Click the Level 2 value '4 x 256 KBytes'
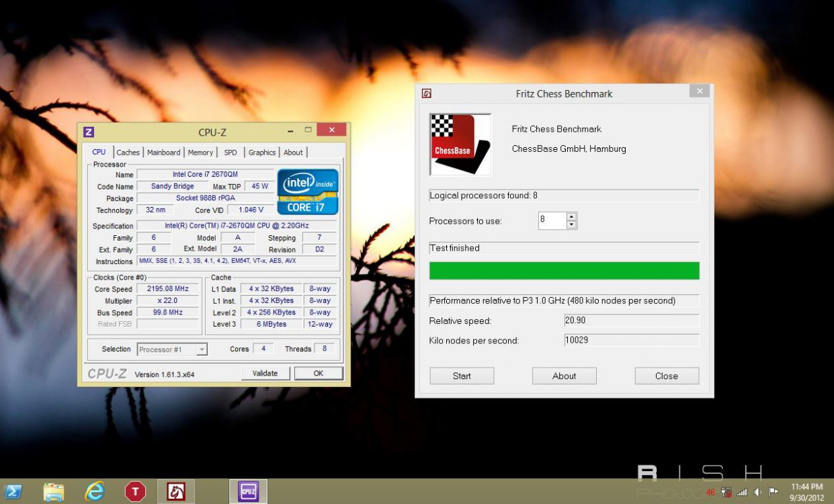The image size is (834, 504). tap(272, 312)
